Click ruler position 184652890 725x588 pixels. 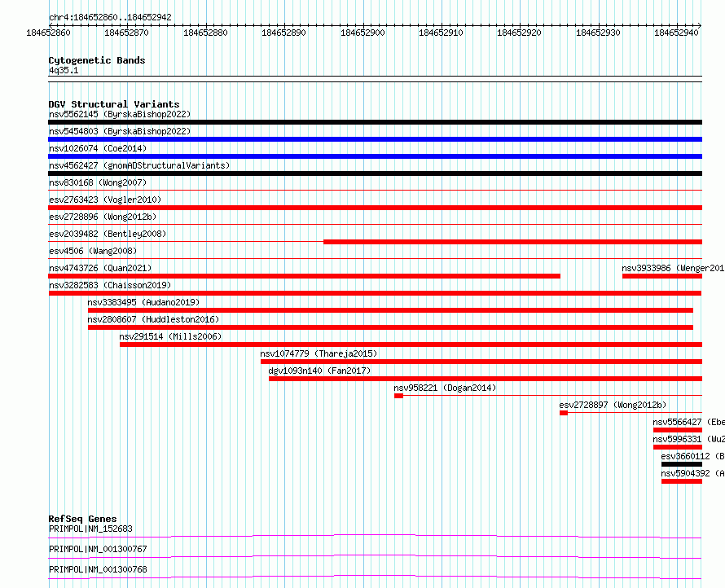[x=283, y=33]
